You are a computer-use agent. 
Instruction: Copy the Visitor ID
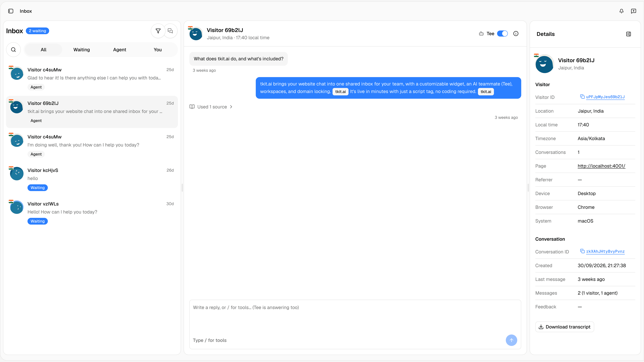click(x=582, y=97)
